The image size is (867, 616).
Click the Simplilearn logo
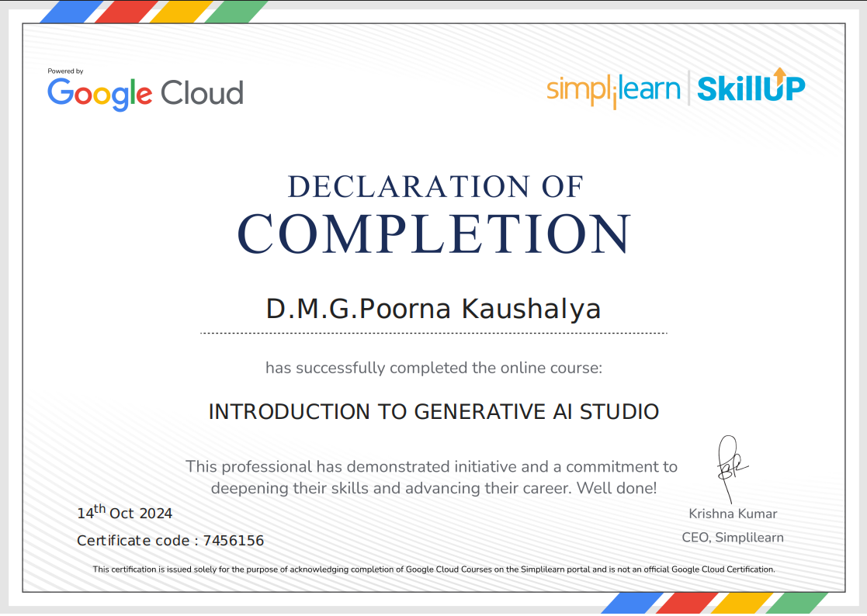click(x=613, y=91)
